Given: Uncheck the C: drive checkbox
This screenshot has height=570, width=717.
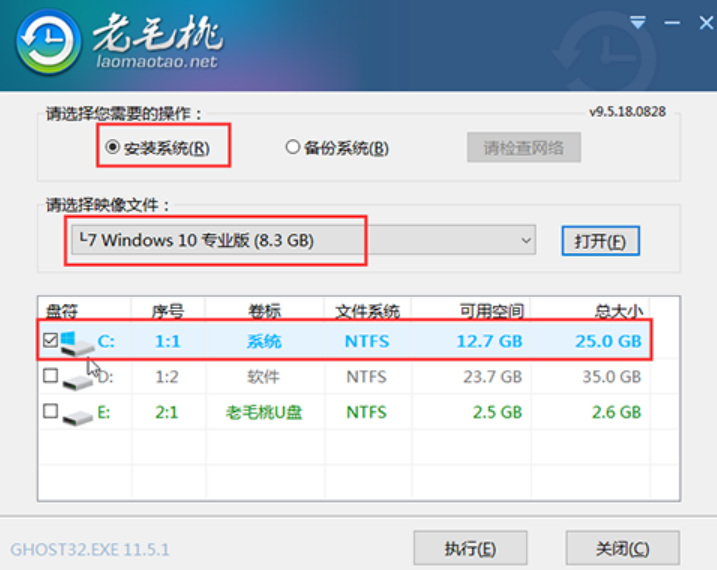Looking at the screenshot, I should point(50,340).
